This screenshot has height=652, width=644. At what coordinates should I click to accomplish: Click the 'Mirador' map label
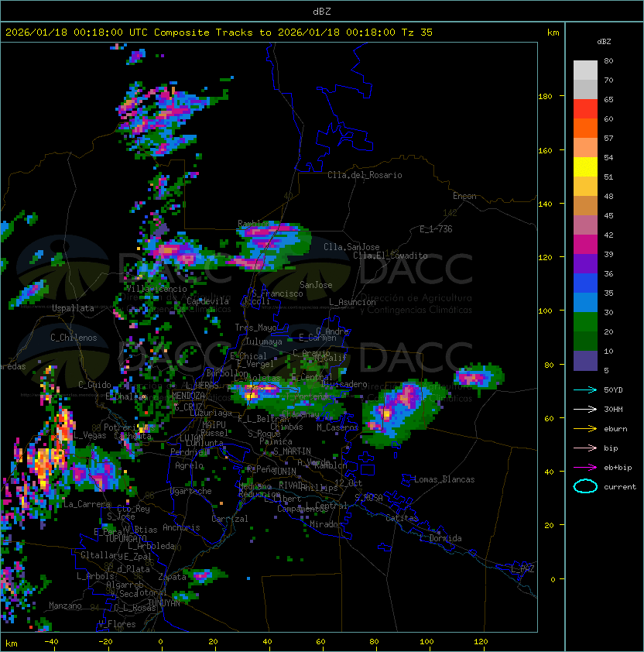coord(326,524)
